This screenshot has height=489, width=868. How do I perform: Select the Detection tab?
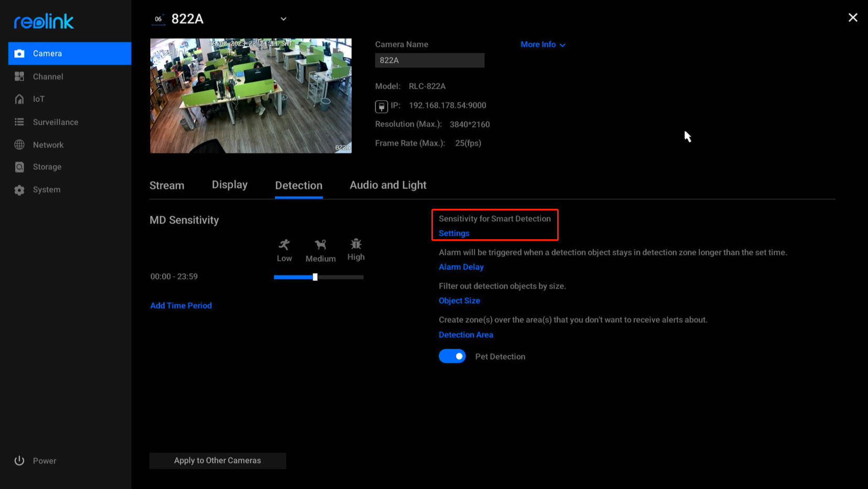click(x=299, y=185)
